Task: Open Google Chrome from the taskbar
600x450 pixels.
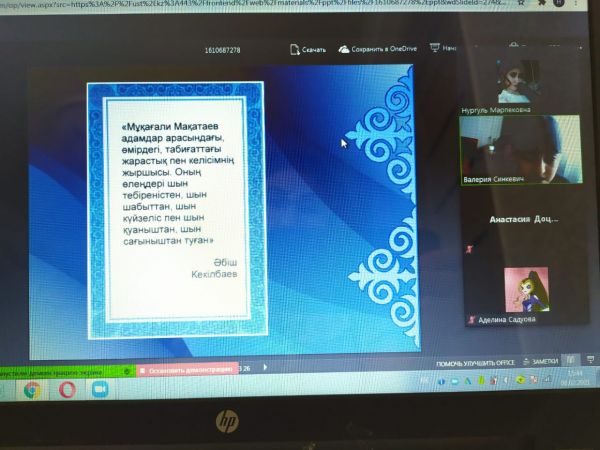Action: coord(32,390)
